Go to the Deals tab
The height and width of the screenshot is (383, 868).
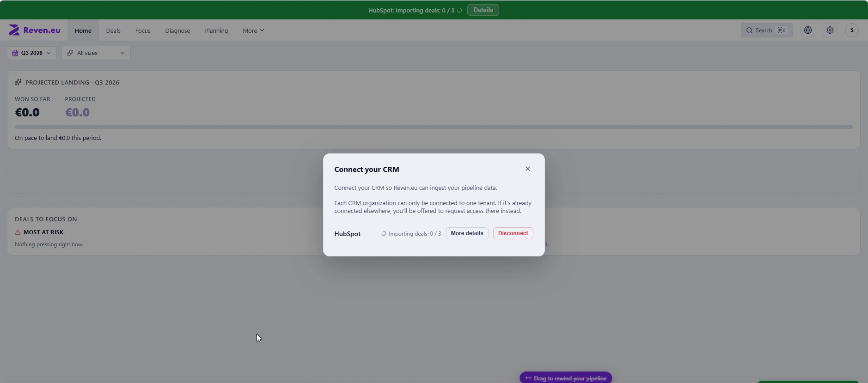coord(113,30)
